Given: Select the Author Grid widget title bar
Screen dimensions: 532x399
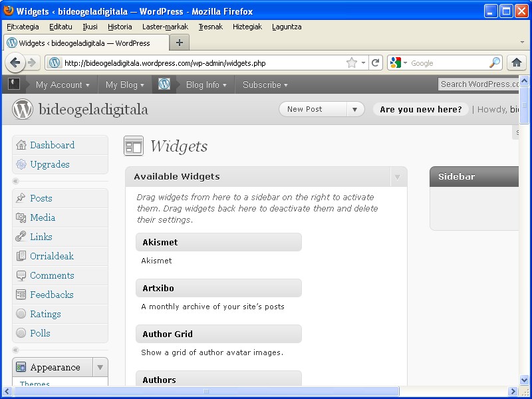Looking at the screenshot, I should (x=219, y=334).
